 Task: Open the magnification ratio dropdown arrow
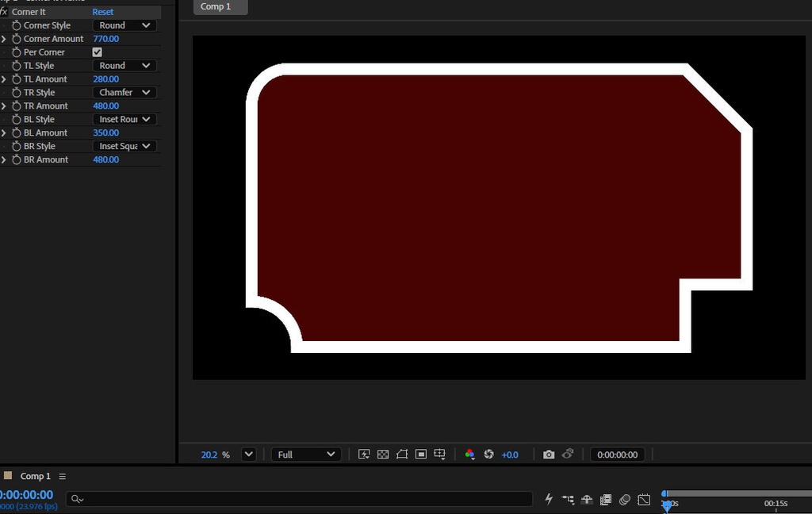tap(248, 455)
